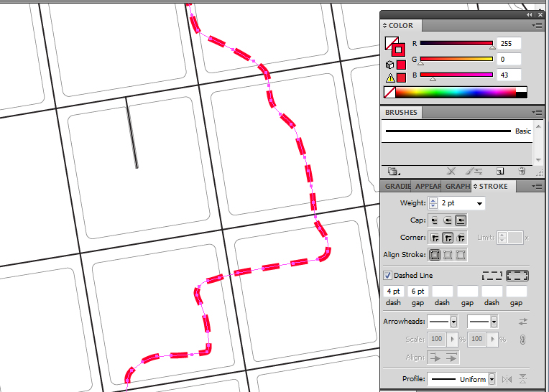Click the stroke Weight field 2 pt
Viewport: 549px width, 392px height.
[x=456, y=203]
